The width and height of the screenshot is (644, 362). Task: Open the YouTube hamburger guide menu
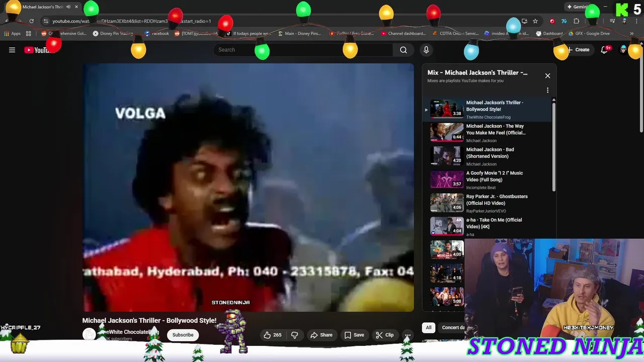coord(12,50)
